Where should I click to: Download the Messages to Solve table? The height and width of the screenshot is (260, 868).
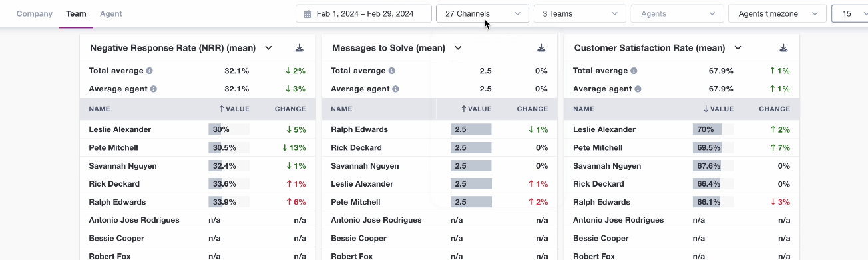point(542,48)
